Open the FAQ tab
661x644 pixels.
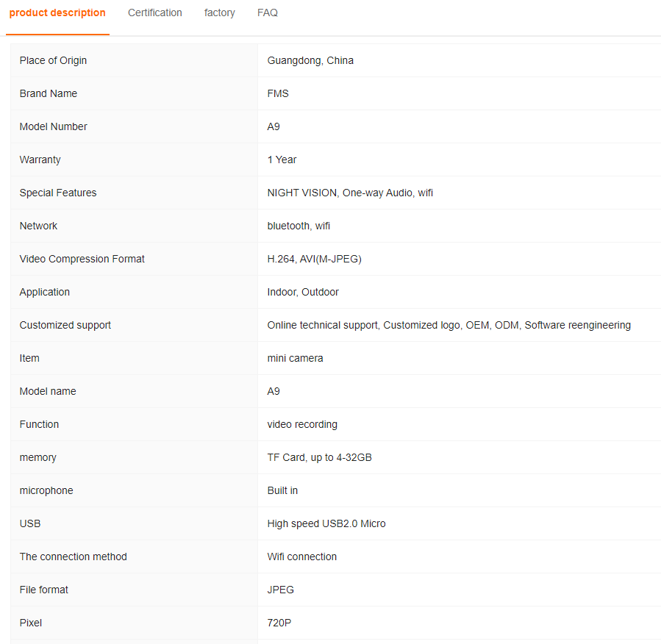click(268, 13)
